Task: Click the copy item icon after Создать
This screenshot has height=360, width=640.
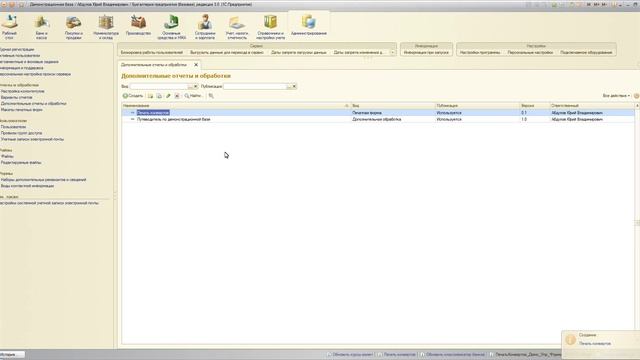Action: click(159, 96)
